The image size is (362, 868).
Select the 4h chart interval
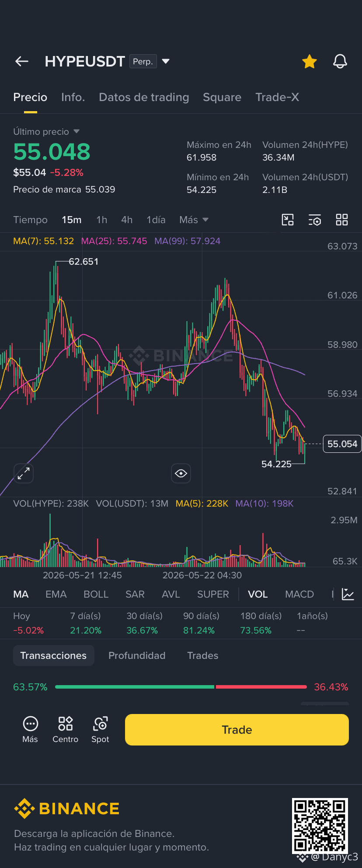click(x=127, y=220)
